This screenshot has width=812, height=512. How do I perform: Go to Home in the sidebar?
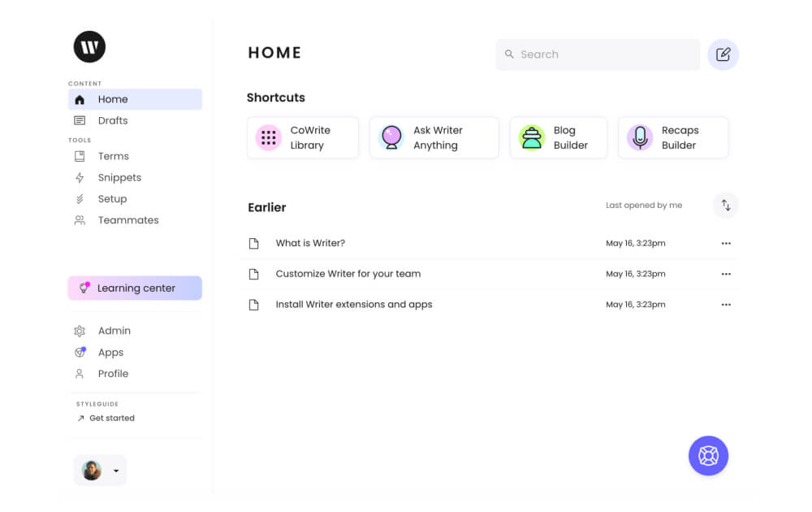pyautogui.click(x=135, y=99)
